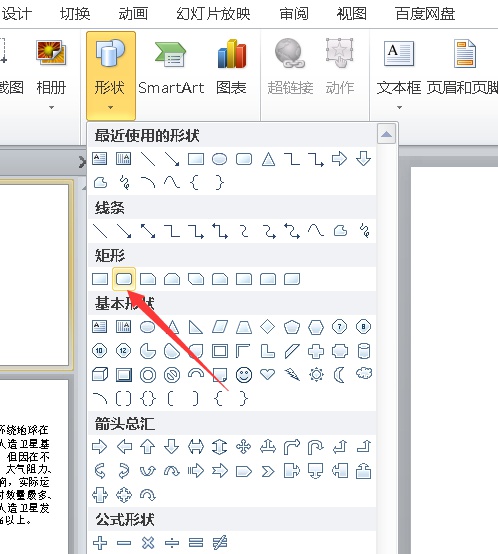Open the 审阅 (Review) tab
This screenshot has width=498, height=554.
294,14
